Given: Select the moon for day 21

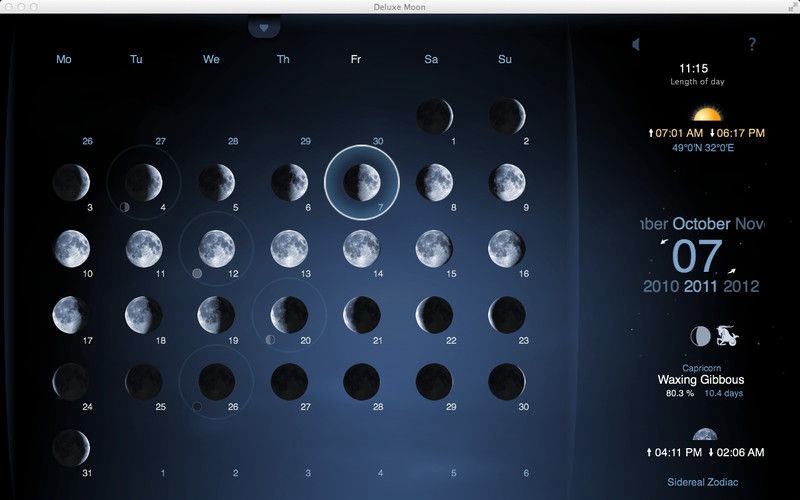Looking at the screenshot, I should coord(362,315).
